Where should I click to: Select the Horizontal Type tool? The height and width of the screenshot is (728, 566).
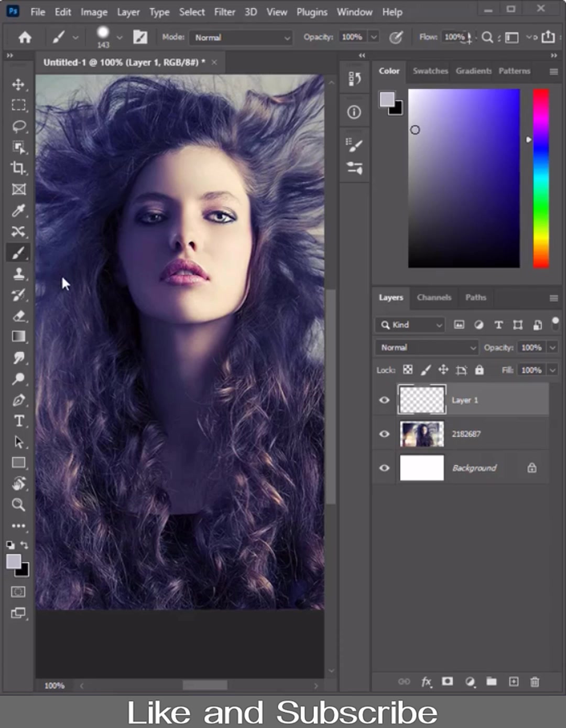(19, 421)
